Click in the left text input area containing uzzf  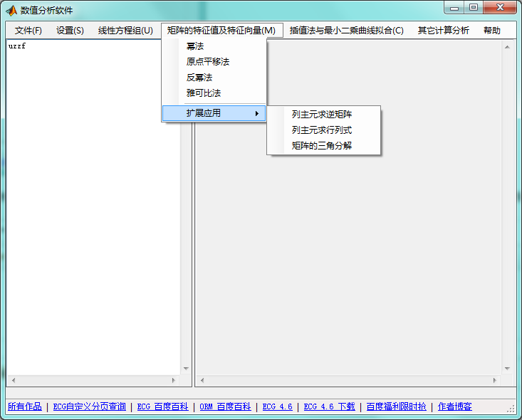click(x=93, y=208)
